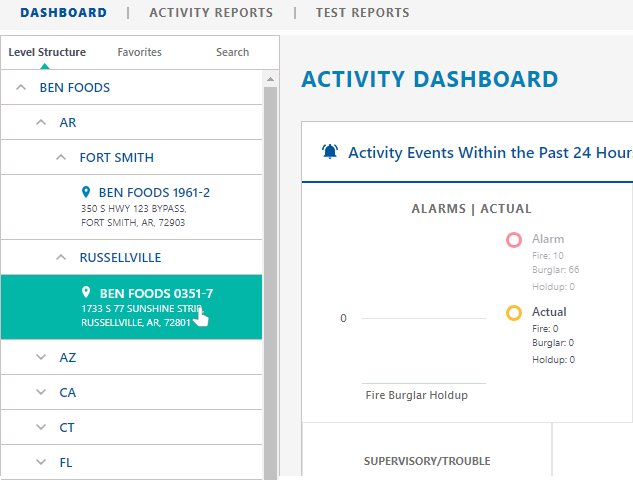The image size is (633, 480).
Task: Expand the FL state node
Action: coord(41,462)
